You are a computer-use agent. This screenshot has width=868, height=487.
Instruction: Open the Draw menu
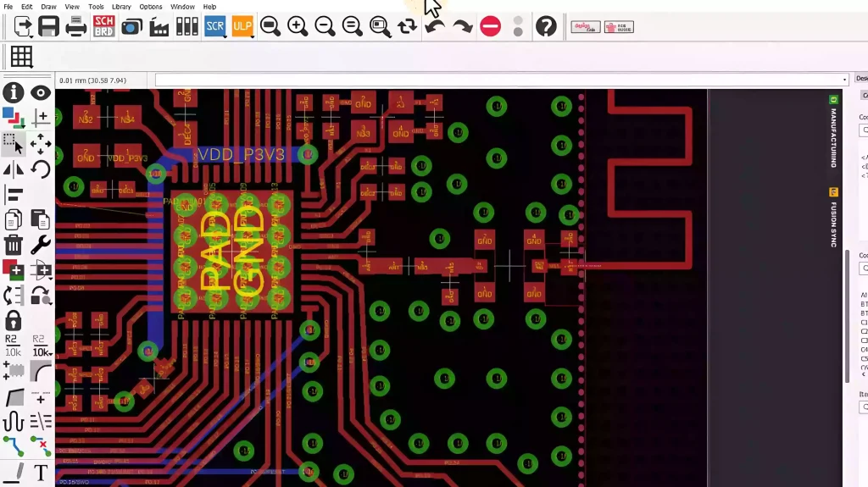pyautogui.click(x=48, y=7)
